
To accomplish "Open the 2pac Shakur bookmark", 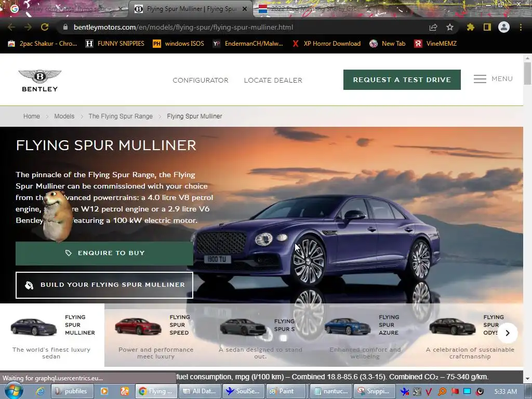I will [43, 44].
